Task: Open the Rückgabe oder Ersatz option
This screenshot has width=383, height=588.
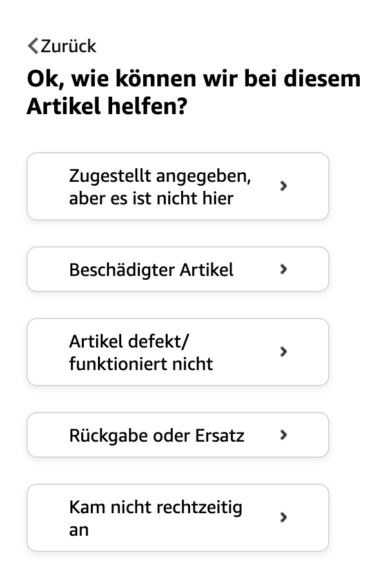Action: pos(178,435)
